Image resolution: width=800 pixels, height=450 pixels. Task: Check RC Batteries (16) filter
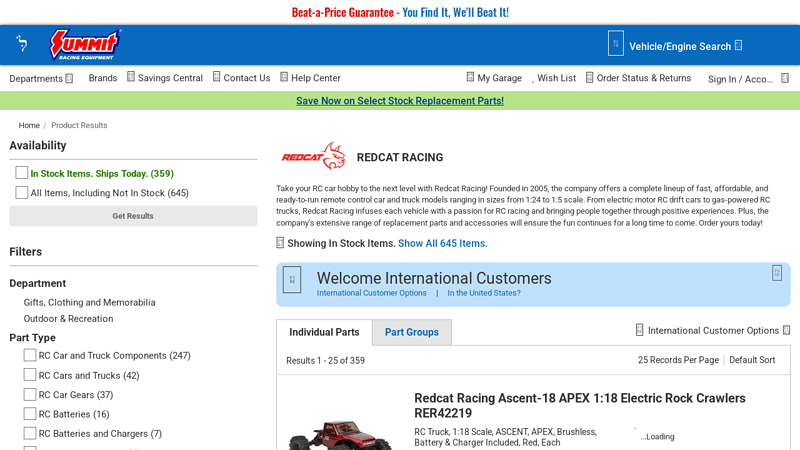pyautogui.click(x=30, y=414)
